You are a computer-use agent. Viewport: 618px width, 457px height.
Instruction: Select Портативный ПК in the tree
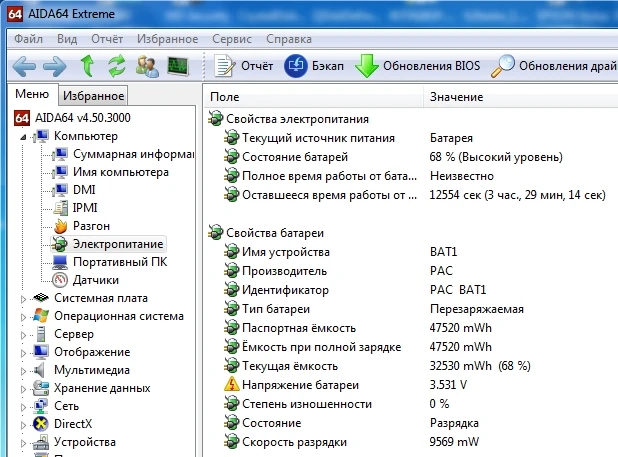120,262
